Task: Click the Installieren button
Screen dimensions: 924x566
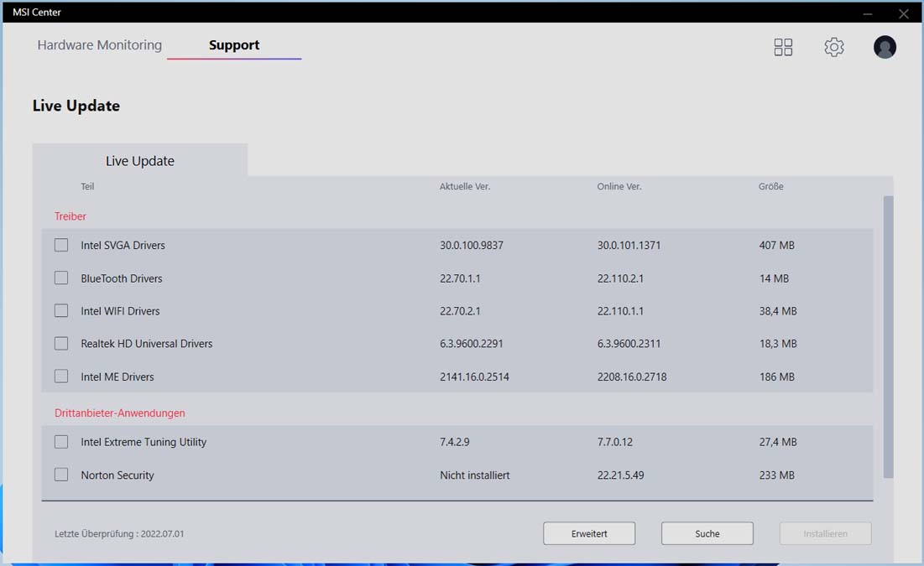Action: [x=826, y=533]
